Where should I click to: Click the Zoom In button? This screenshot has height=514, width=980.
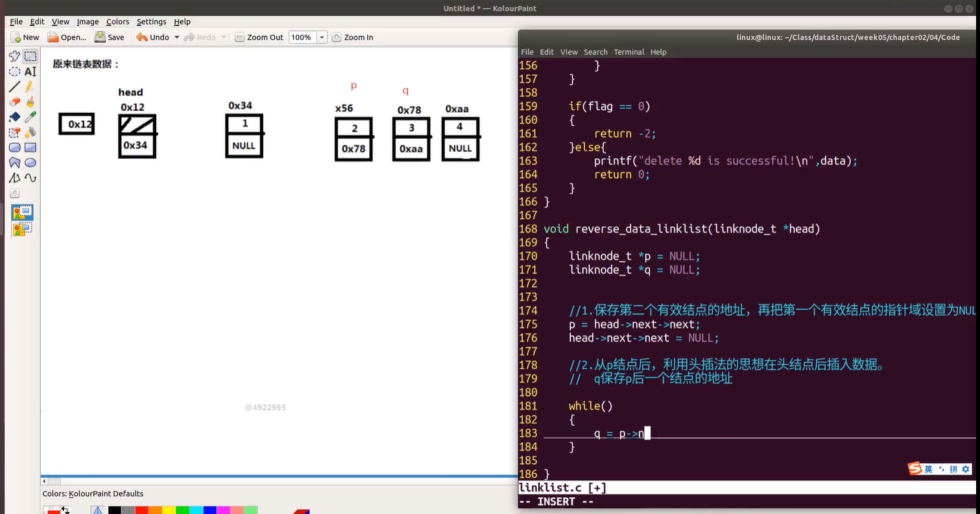pyautogui.click(x=353, y=38)
